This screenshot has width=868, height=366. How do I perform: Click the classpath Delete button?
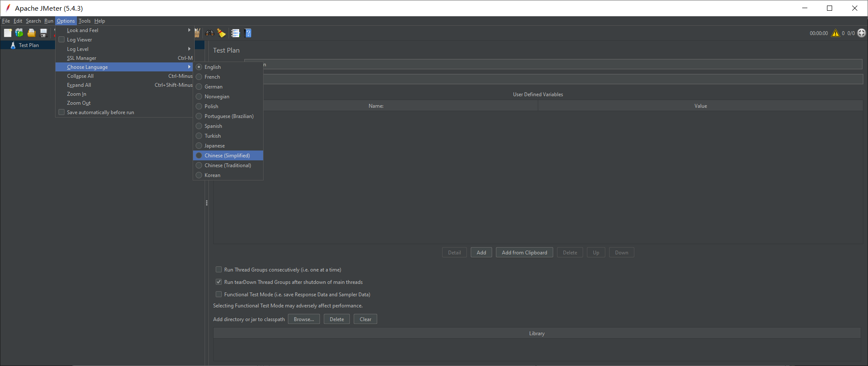(337, 319)
